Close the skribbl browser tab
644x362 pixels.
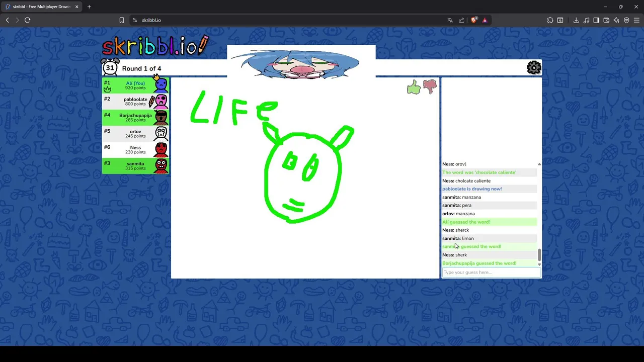click(76, 7)
